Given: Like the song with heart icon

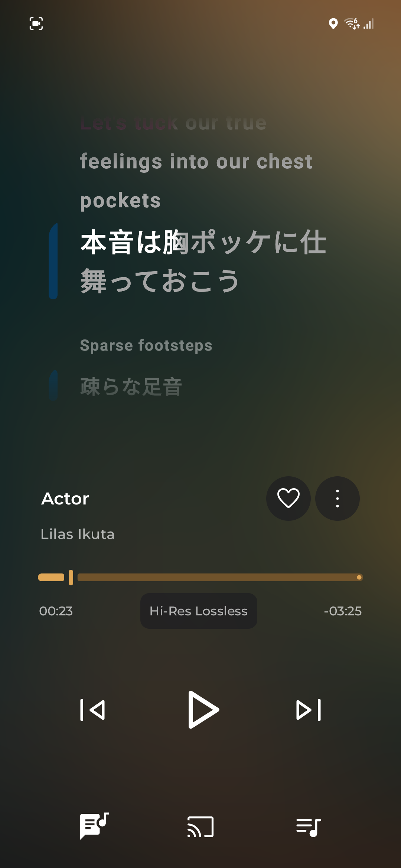Looking at the screenshot, I should tap(288, 498).
